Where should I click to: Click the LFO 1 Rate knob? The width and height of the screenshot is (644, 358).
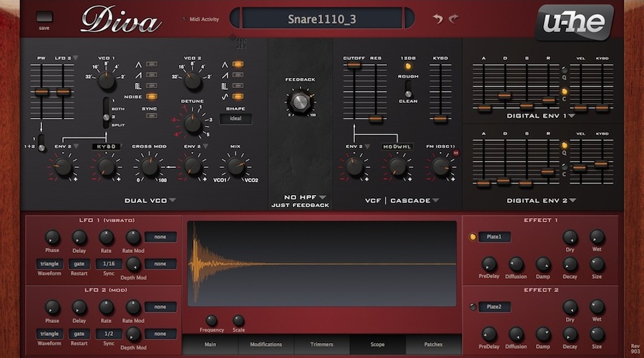[x=106, y=237]
